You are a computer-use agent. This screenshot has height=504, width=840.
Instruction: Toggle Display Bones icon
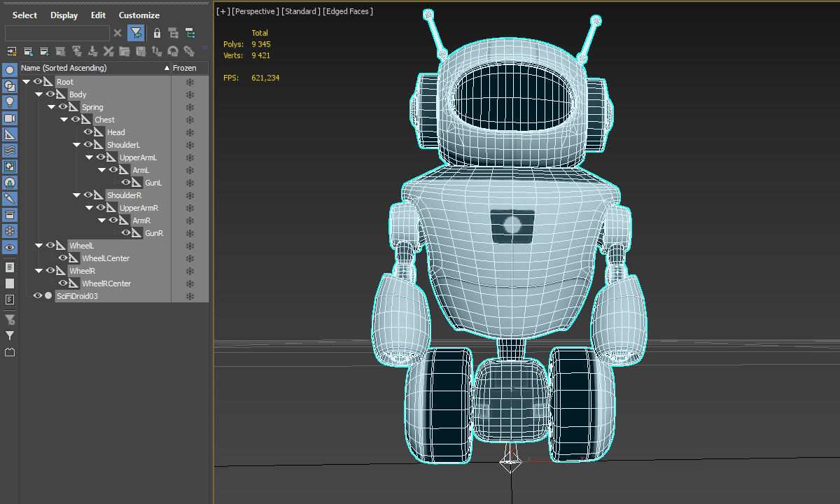tap(10, 199)
